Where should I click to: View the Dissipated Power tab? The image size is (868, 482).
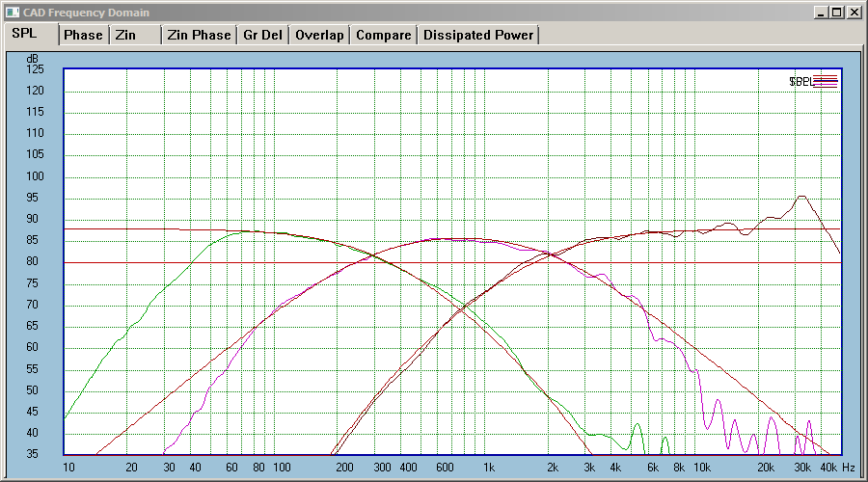tap(478, 35)
